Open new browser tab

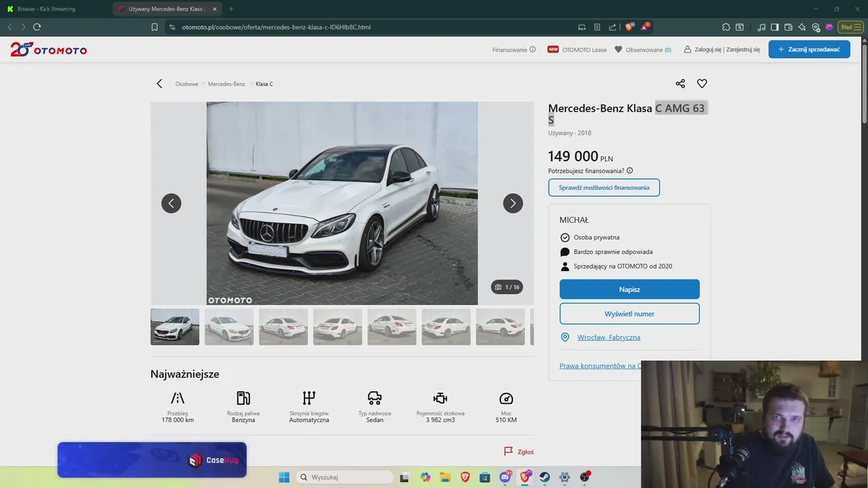(231, 9)
